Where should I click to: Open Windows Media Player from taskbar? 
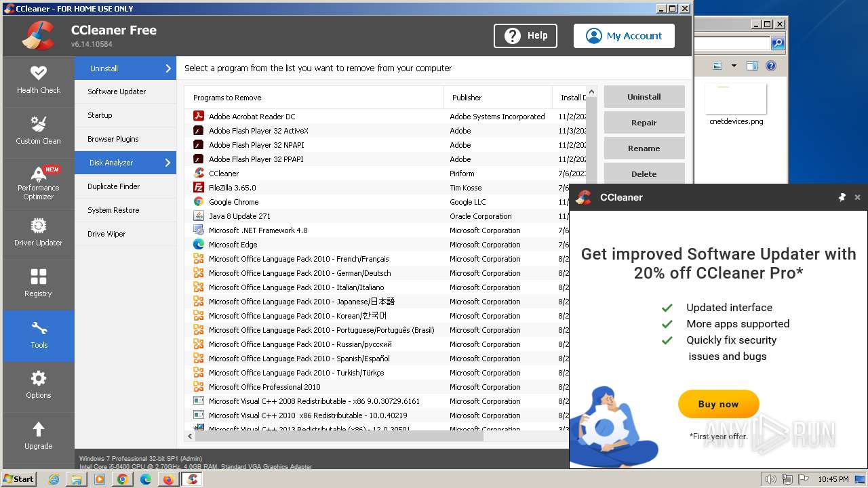[x=100, y=479]
